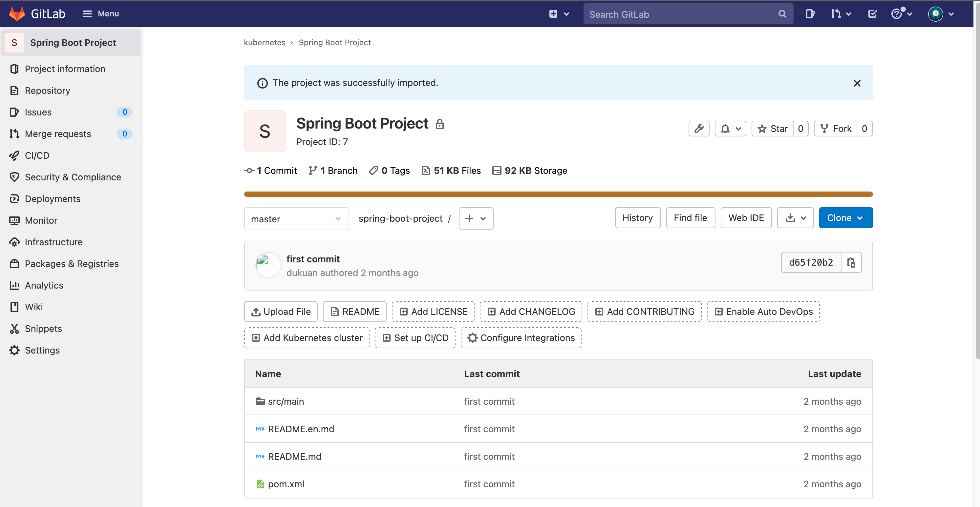Click commit SHA d65f20b2
Viewport: 980px width, 507px height.
click(811, 262)
